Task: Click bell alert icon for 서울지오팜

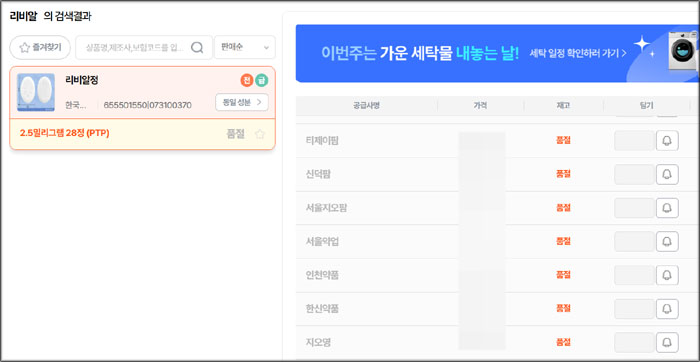Action: [x=667, y=208]
